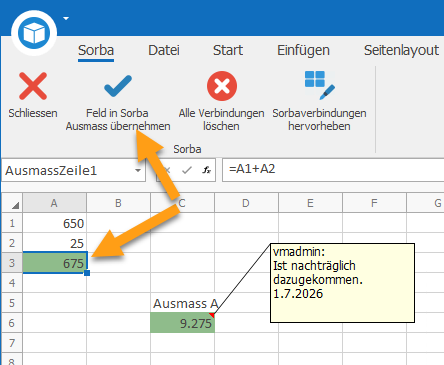Open the Start ribbon tab
The width and height of the screenshot is (444, 365).
228,50
